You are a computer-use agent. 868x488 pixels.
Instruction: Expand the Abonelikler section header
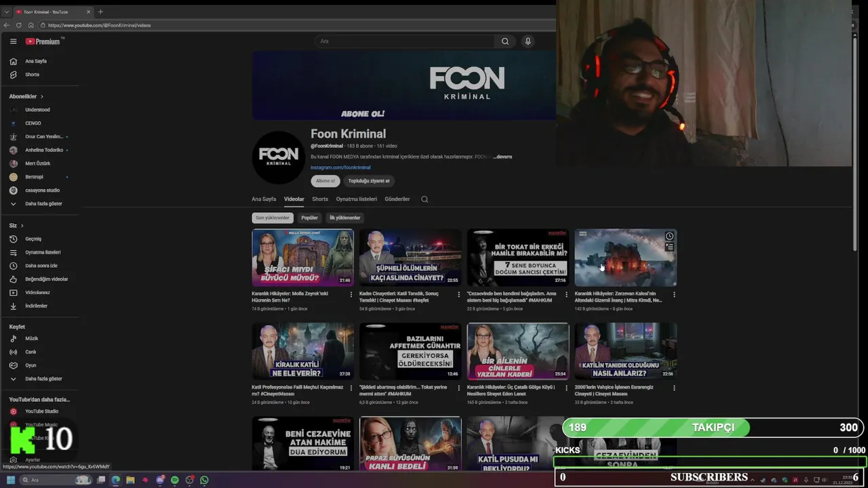click(26, 96)
